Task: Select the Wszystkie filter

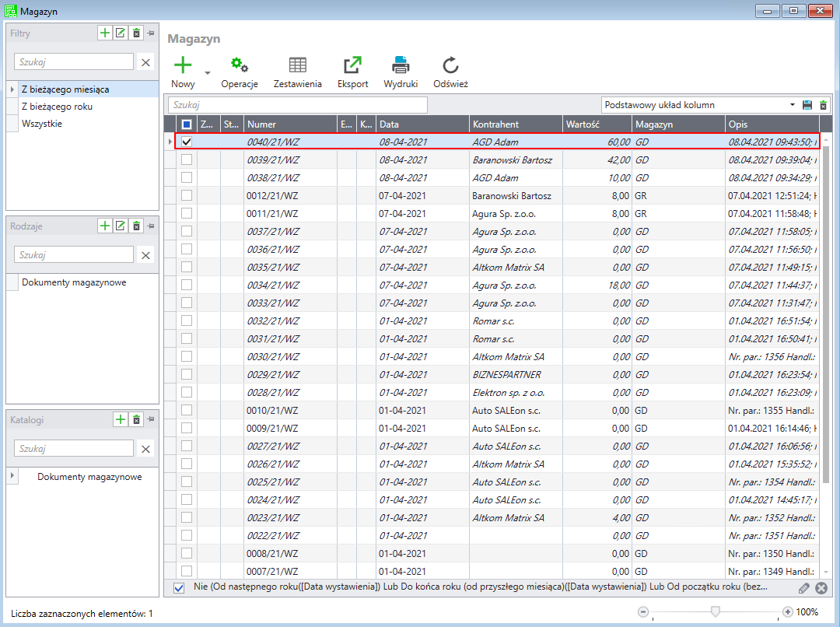Action: pos(42,124)
